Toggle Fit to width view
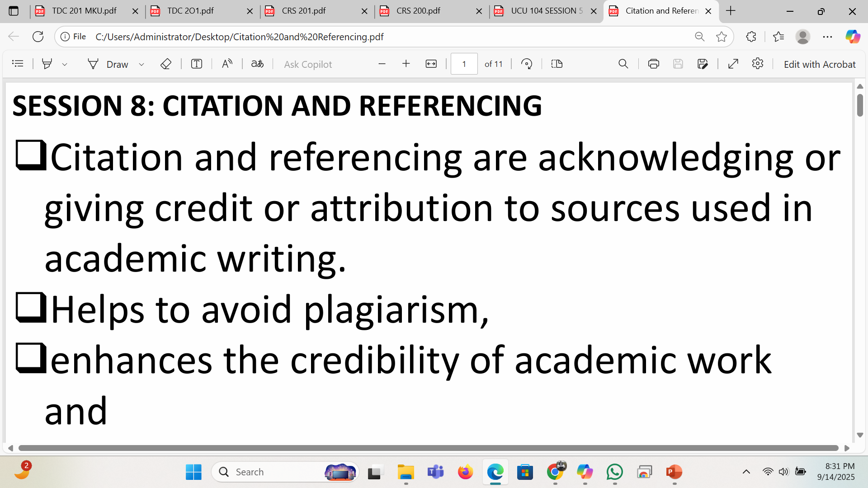This screenshot has height=488, width=868. coord(431,64)
